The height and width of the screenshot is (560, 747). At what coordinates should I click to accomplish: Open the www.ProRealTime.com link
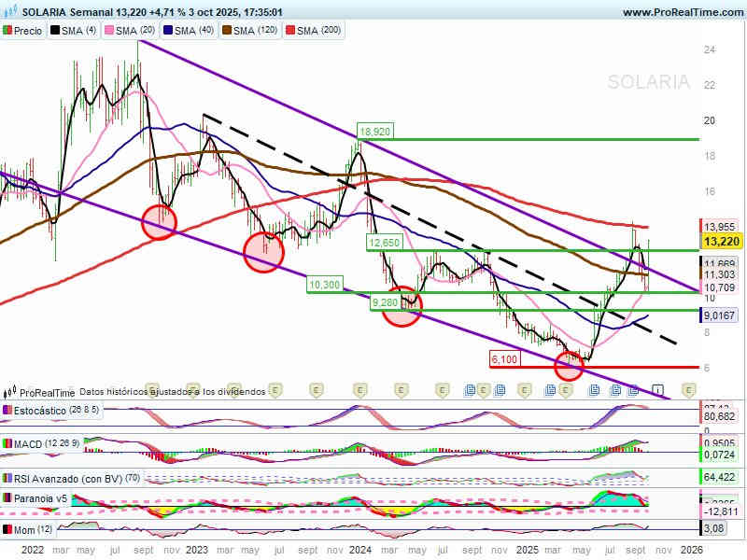[681, 12]
